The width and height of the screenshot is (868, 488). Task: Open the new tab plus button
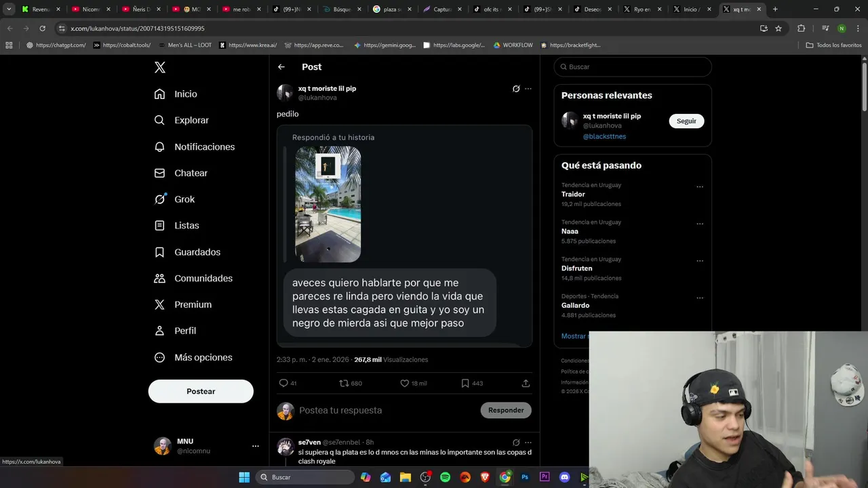775,9
